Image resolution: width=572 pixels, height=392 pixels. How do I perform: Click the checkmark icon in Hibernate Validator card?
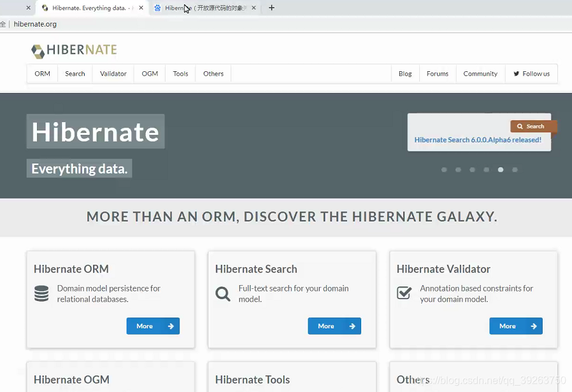coord(404,293)
